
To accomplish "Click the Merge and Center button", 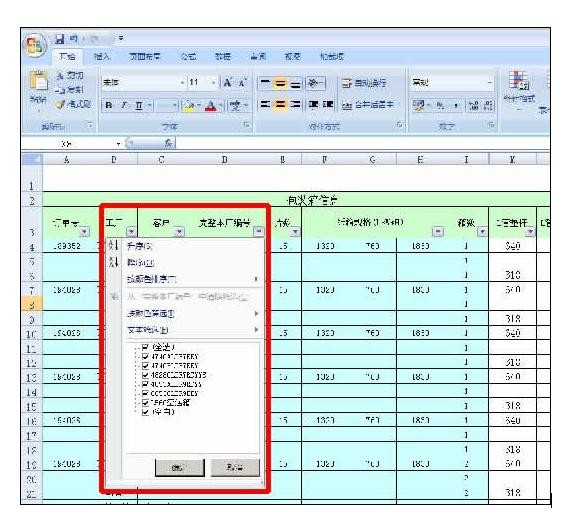I will pos(368,105).
